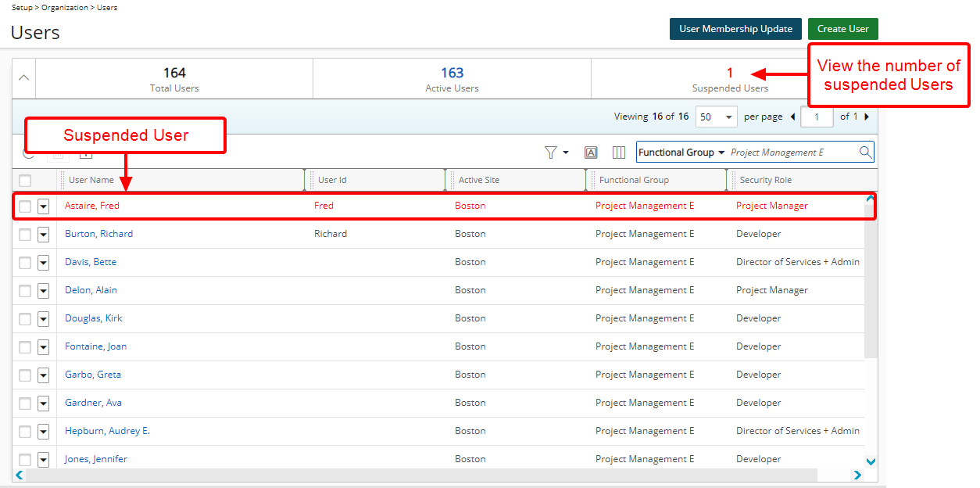Click the search magnifier icon
Image resolution: width=980 pixels, height=488 pixels.
tap(865, 152)
